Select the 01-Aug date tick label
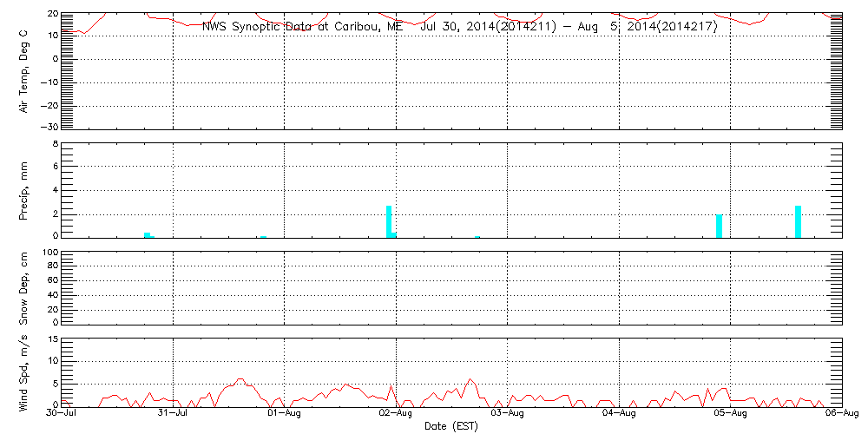 click(x=285, y=414)
